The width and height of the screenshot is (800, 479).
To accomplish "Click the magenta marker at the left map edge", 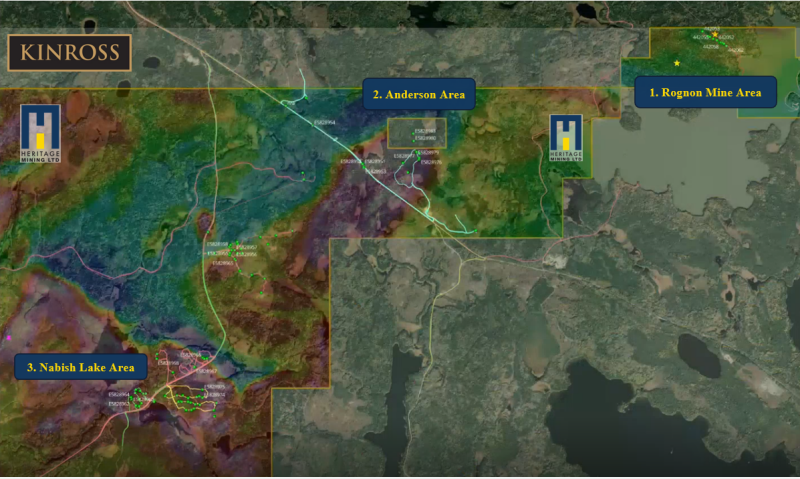I will [9, 338].
